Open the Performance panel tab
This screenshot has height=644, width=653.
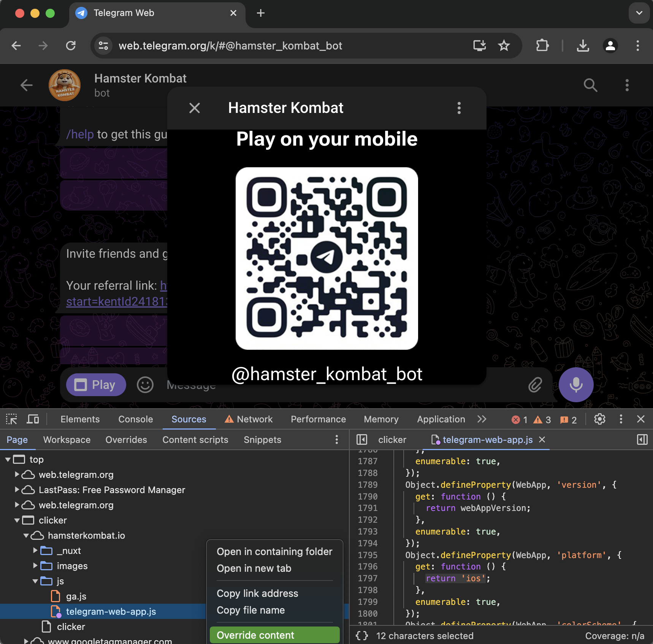click(x=319, y=419)
